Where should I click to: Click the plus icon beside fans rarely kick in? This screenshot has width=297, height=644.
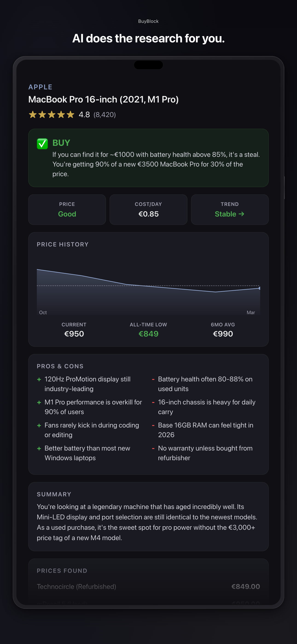[39, 425]
